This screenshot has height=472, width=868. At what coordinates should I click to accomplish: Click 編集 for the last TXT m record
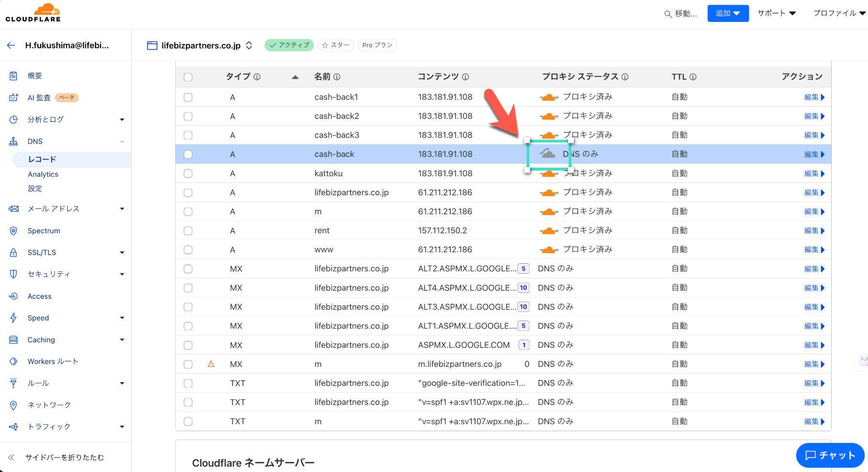[814, 421]
